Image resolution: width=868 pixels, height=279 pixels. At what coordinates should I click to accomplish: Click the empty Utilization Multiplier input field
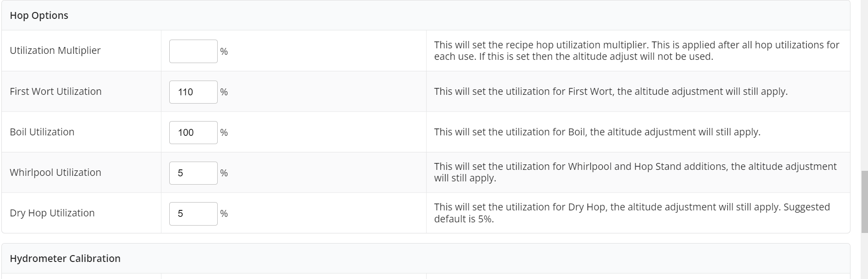coord(193,51)
